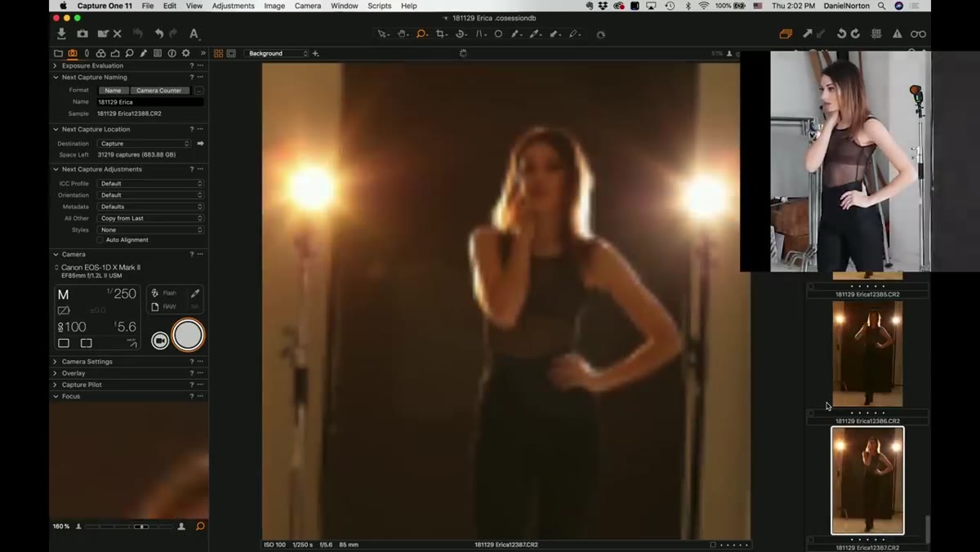This screenshot has width=980, height=552.
Task: Select the Pan hand tool
Action: (403, 33)
